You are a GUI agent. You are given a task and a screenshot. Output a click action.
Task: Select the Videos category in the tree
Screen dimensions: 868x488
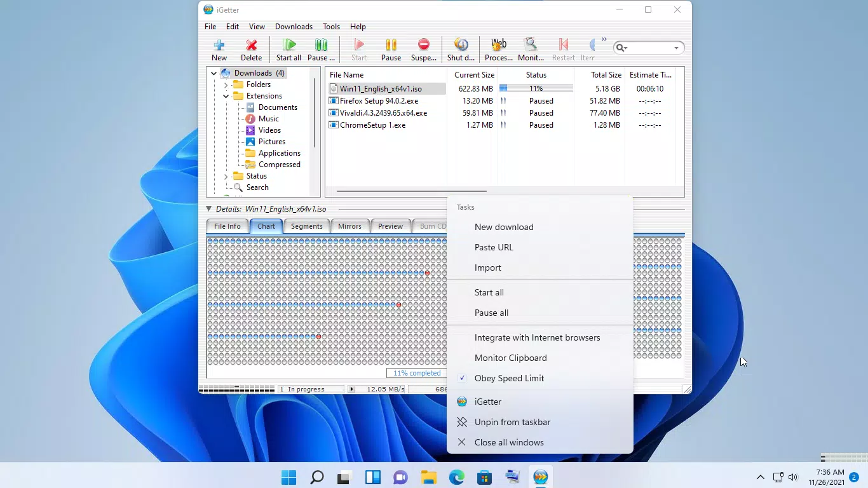tap(269, 130)
